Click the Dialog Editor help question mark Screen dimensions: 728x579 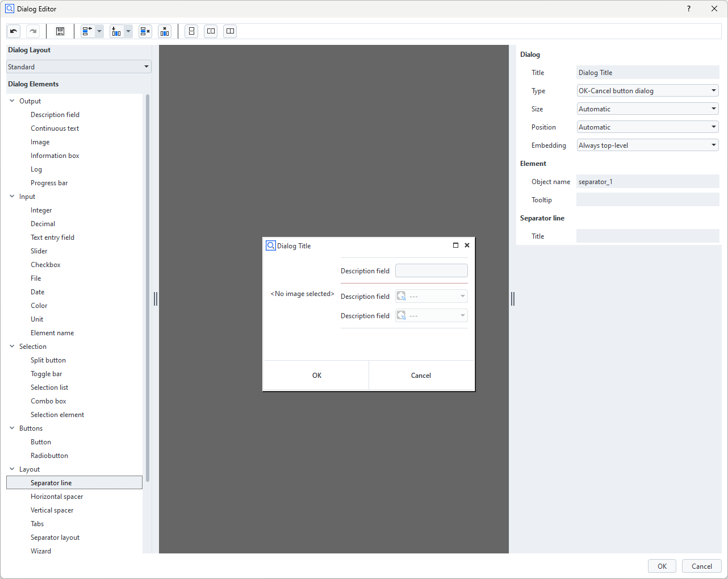click(x=689, y=9)
